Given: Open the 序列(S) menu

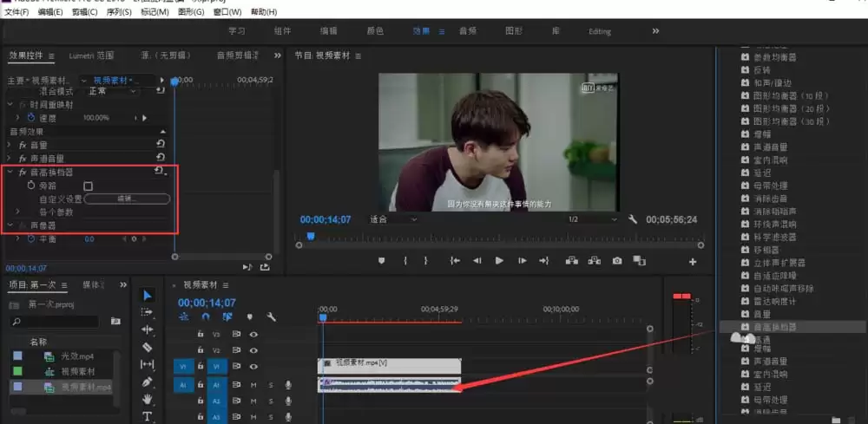Looking at the screenshot, I should point(118,12).
